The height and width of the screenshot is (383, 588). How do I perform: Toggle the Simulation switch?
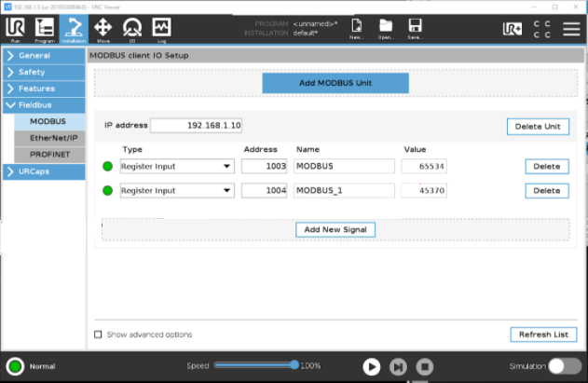[565, 366]
